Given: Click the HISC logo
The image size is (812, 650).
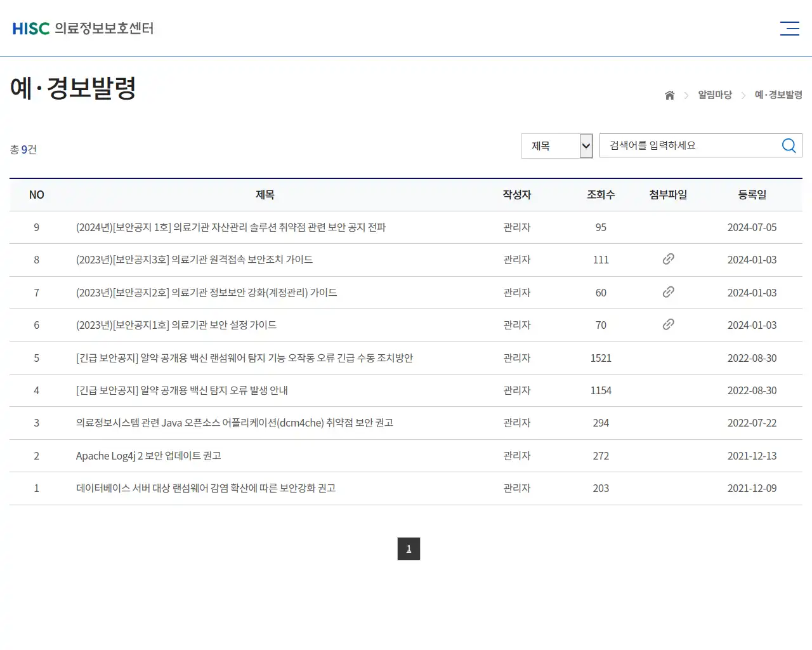Looking at the screenshot, I should (30, 28).
